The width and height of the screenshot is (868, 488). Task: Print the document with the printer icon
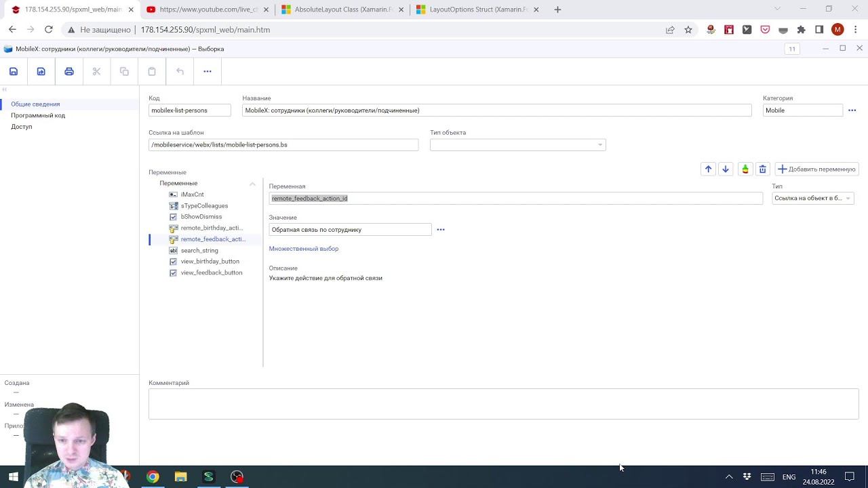coord(69,71)
